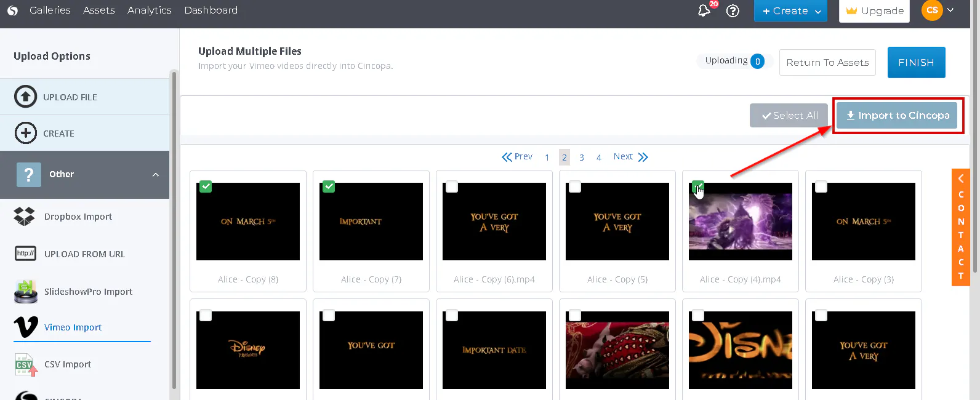Open the large Disney logo thumbnail
980x400 pixels.
click(741, 350)
